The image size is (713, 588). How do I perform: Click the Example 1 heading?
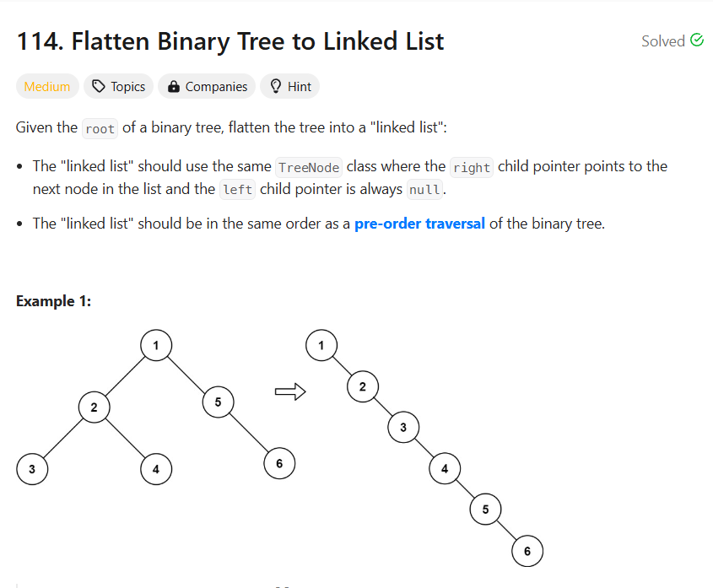coord(54,301)
